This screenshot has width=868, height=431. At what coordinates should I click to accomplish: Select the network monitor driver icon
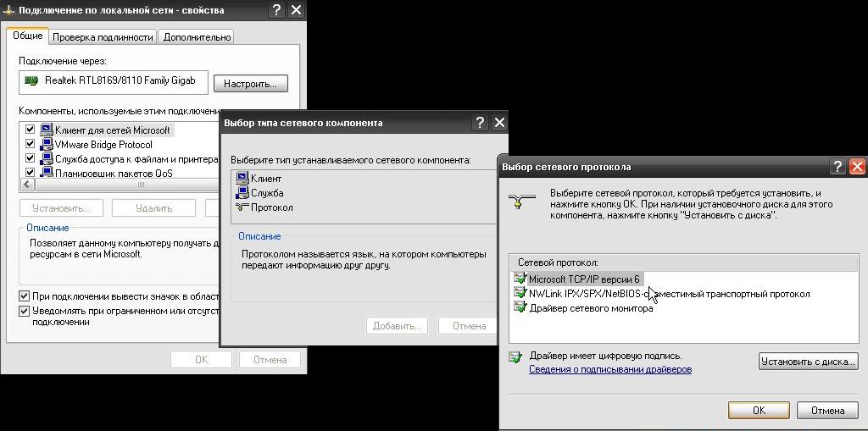coord(520,307)
